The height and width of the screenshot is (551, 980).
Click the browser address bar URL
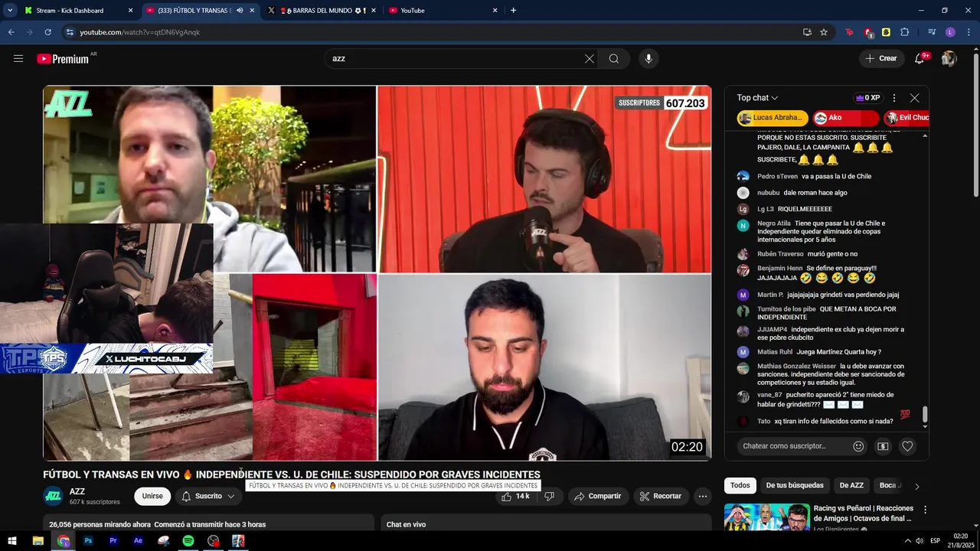tap(140, 32)
